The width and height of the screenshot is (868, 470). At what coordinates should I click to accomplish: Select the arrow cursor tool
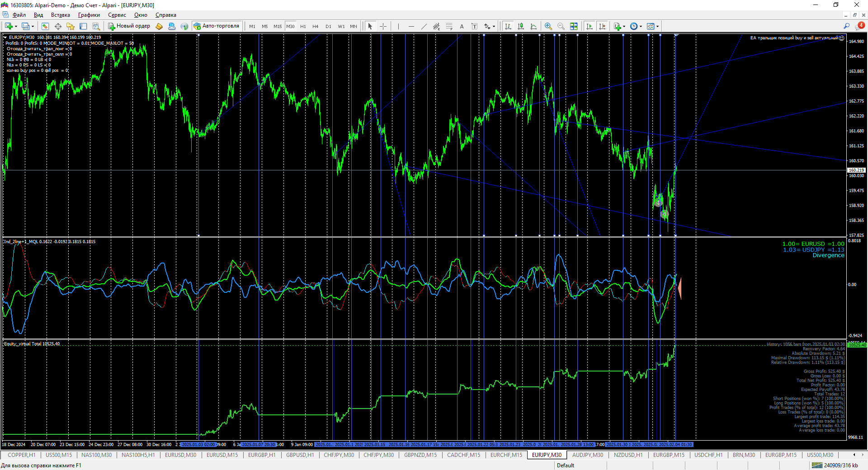pyautogui.click(x=370, y=26)
